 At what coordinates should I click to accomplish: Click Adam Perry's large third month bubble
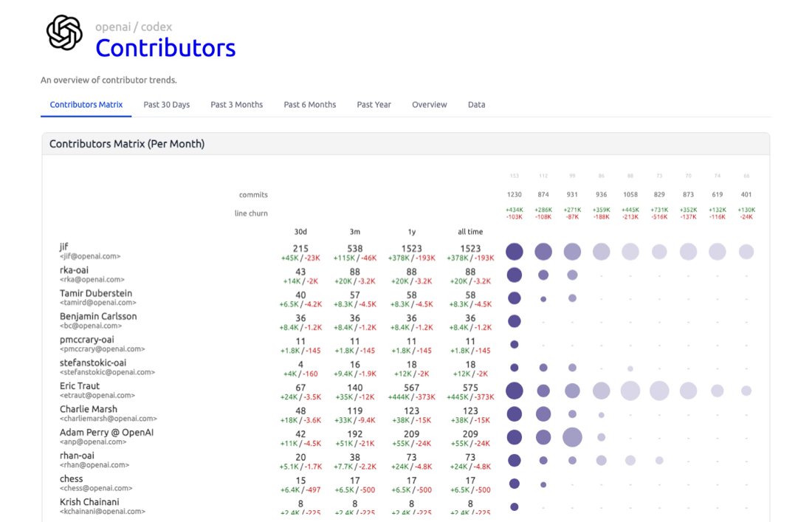(572, 437)
